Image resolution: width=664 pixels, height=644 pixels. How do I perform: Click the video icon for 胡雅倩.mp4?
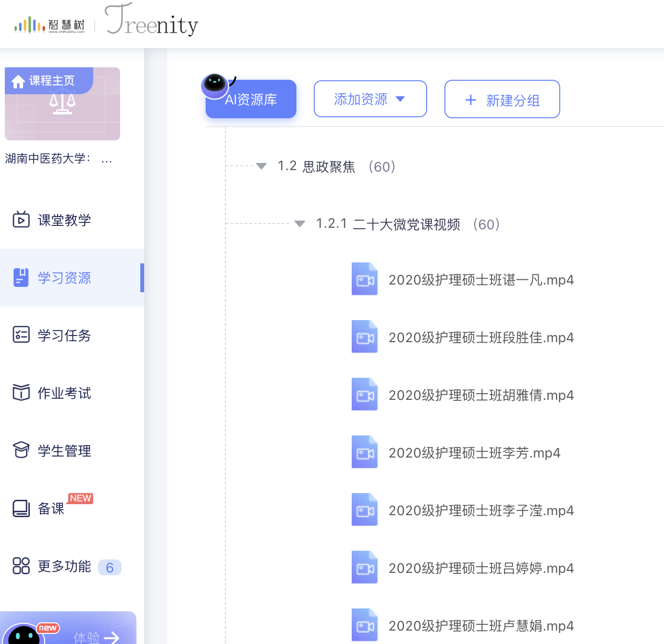click(x=365, y=395)
